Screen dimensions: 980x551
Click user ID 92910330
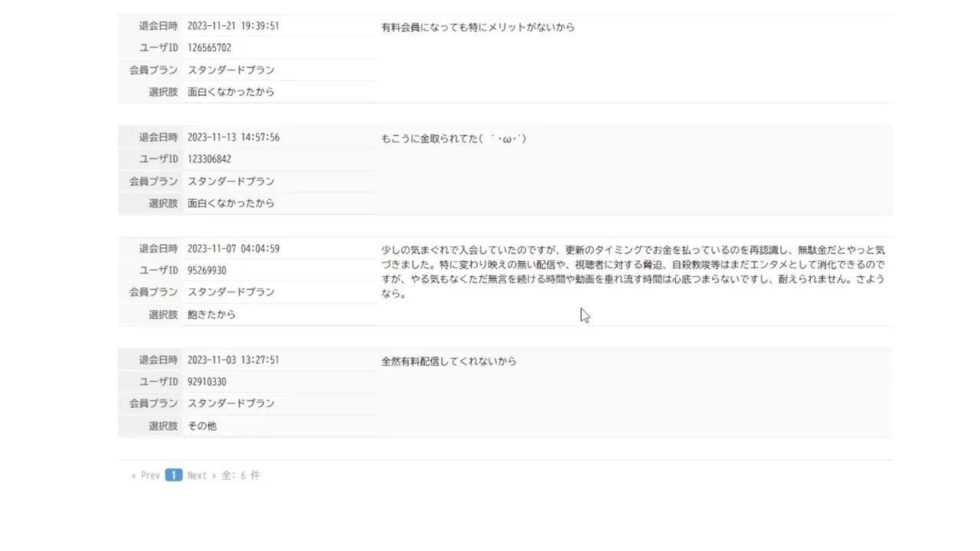point(207,382)
